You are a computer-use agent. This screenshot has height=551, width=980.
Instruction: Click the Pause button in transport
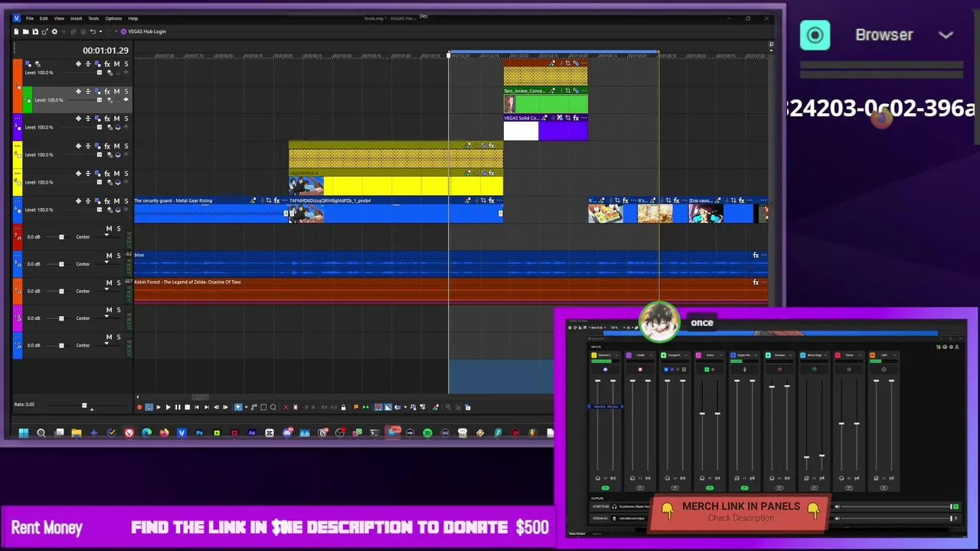[x=178, y=407]
